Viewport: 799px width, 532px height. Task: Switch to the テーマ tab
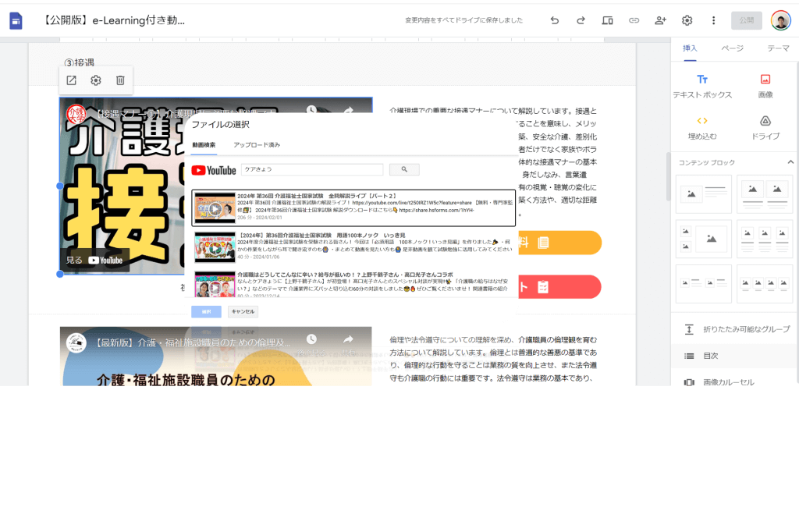point(777,48)
